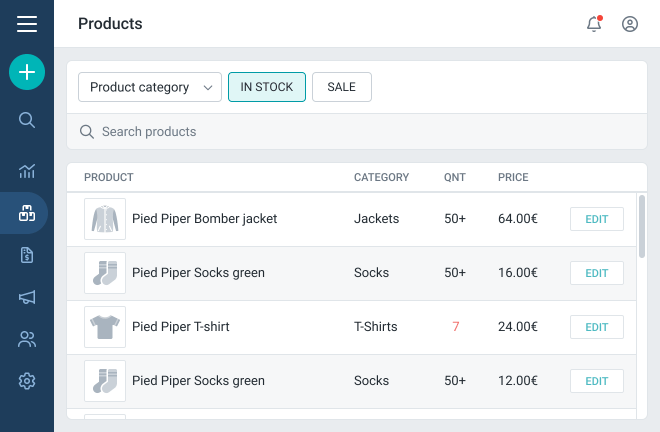Image resolution: width=660 pixels, height=432 pixels.
Task: Click the price '12.00€'
Action: 518,381
